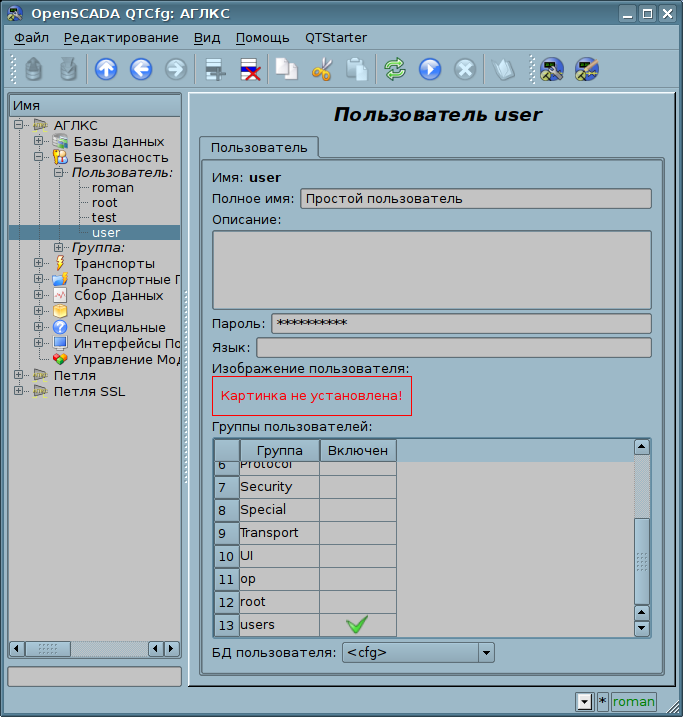Collapse the АГЛКС tree node
This screenshot has height=717, width=683.
[x=18, y=124]
